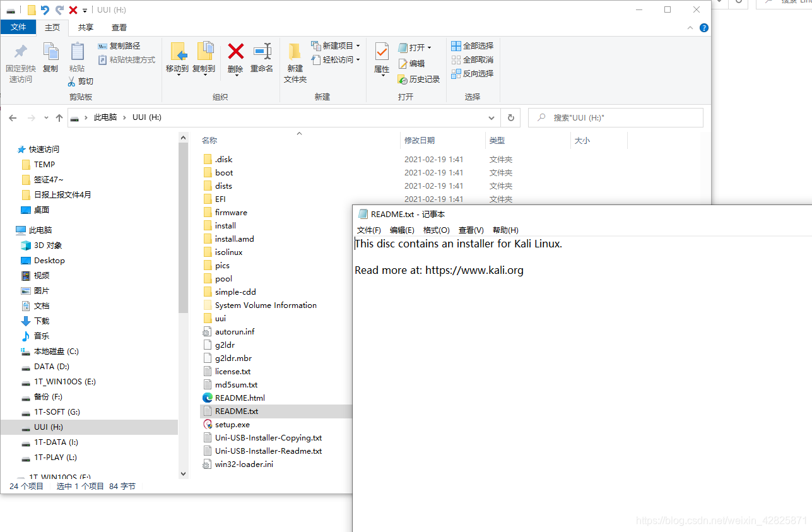Image resolution: width=812 pixels, height=532 pixels.
Task: Click Select None (全部取消)
Action: pyautogui.click(x=473, y=60)
